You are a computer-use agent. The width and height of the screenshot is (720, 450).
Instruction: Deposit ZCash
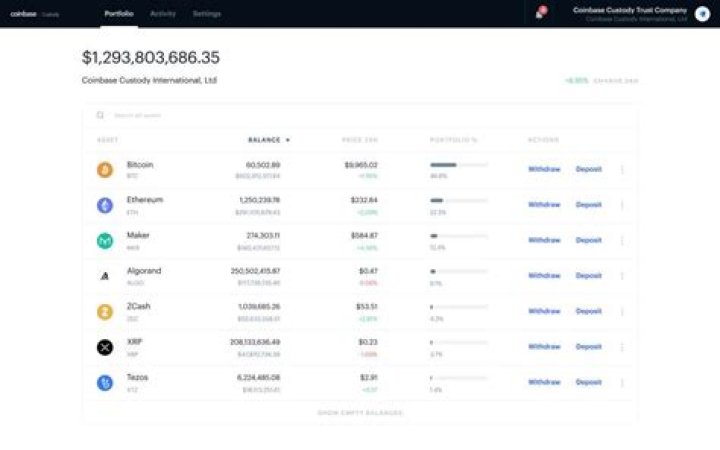(x=589, y=311)
